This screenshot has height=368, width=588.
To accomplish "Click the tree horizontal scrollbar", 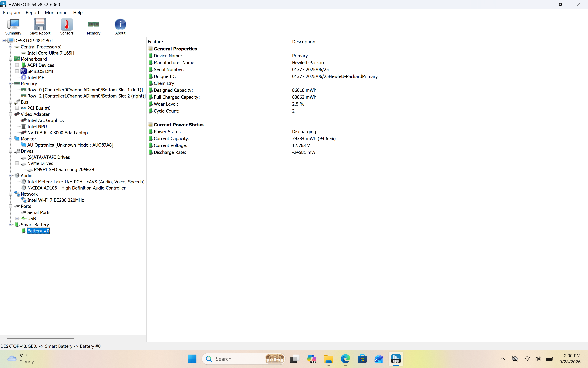I will coord(40,338).
